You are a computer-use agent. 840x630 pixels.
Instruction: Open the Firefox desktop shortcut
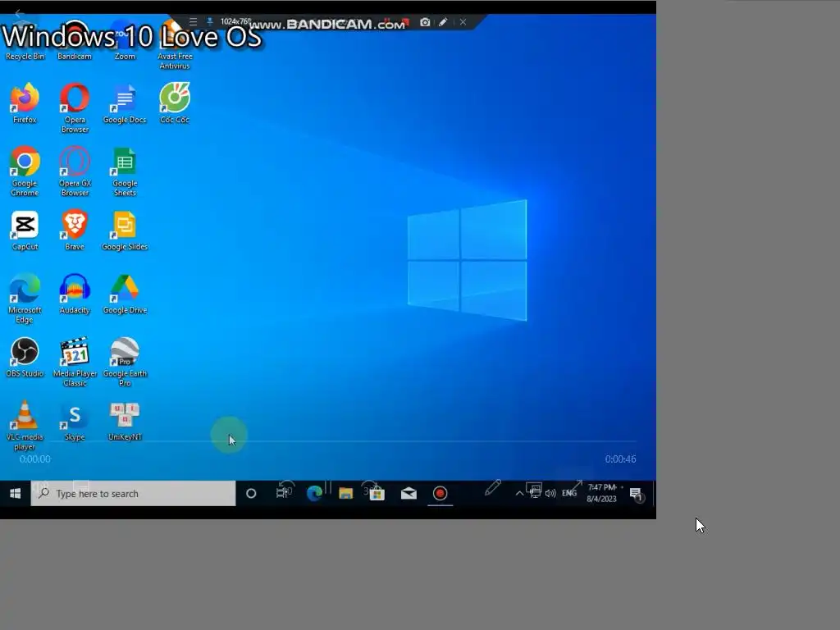click(x=25, y=104)
